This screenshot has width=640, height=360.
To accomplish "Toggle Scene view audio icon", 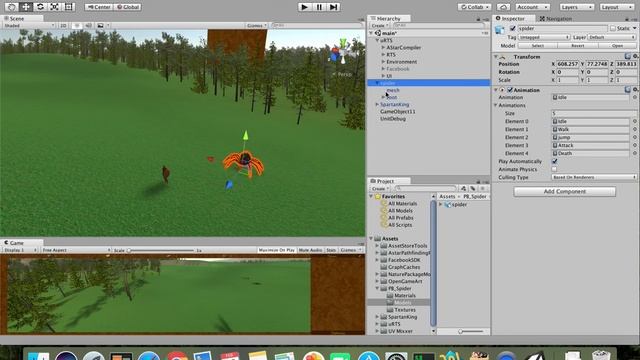I will 88,25.
